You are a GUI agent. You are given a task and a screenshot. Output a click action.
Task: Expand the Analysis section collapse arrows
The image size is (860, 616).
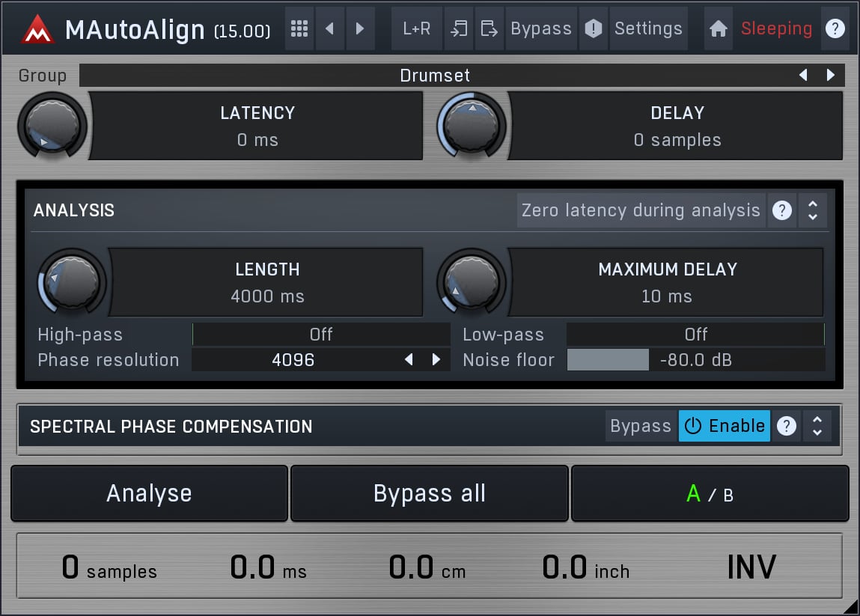coord(813,211)
